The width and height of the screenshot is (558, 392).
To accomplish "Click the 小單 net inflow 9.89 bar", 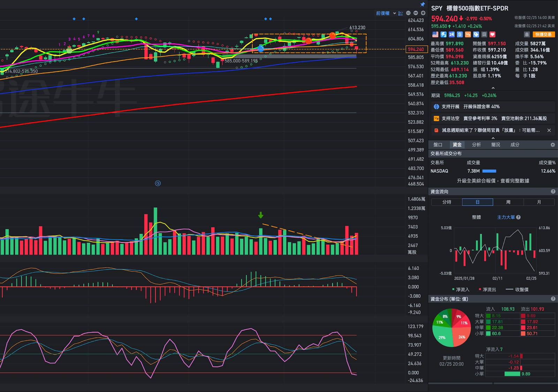I will tap(512, 374).
